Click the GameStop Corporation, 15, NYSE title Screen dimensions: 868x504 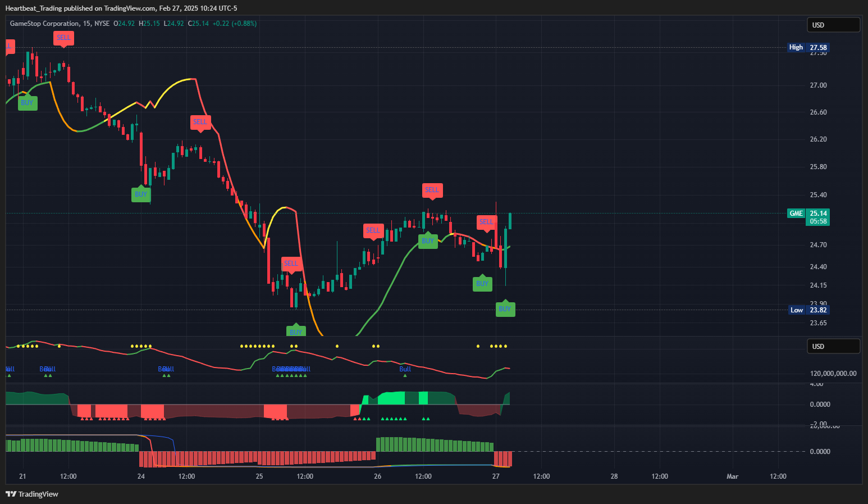(x=60, y=24)
